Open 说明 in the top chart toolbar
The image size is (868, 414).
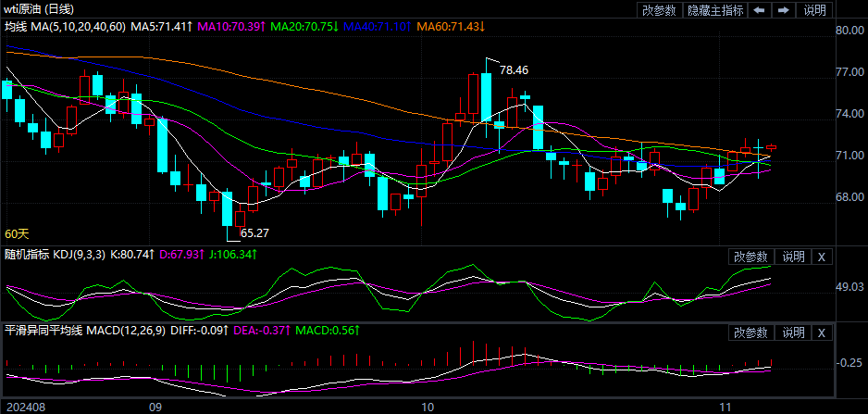pos(815,10)
